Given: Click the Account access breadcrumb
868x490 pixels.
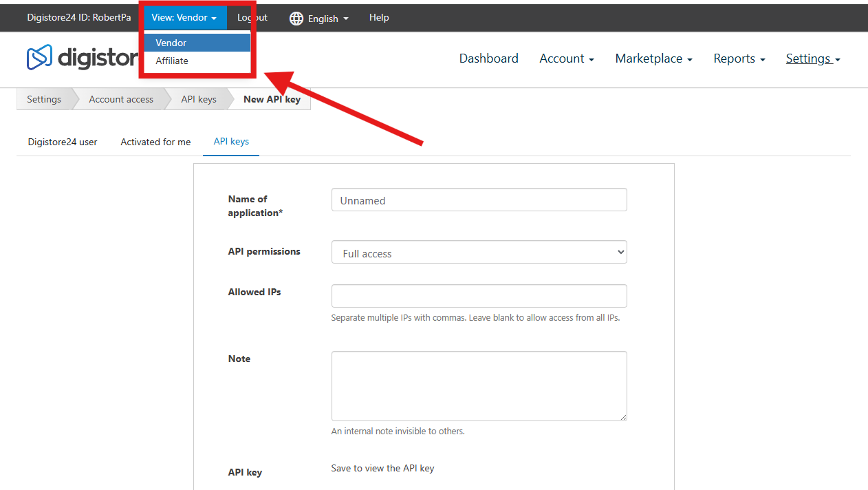Looking at the screenshot, I should pyautogui.click(x=121, y=99).
